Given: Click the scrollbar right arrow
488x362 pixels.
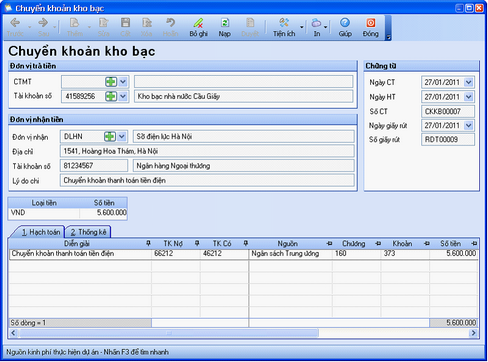Looking at the screenshot, I should 473,333.
